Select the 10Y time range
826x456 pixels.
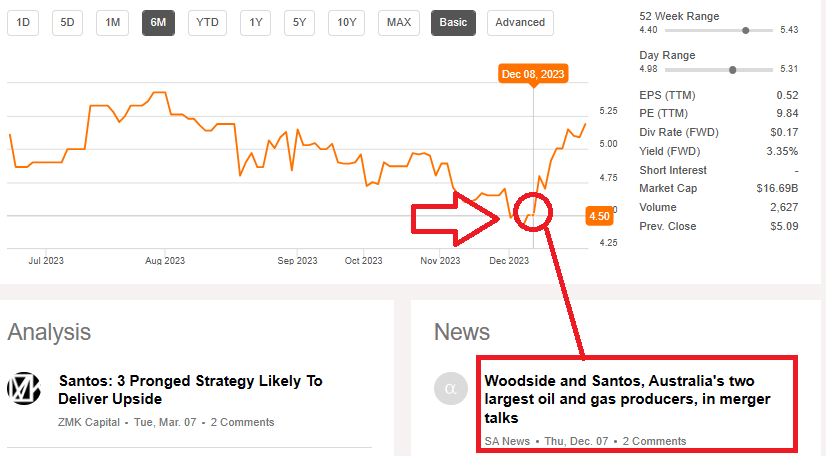tap(346, 22)
